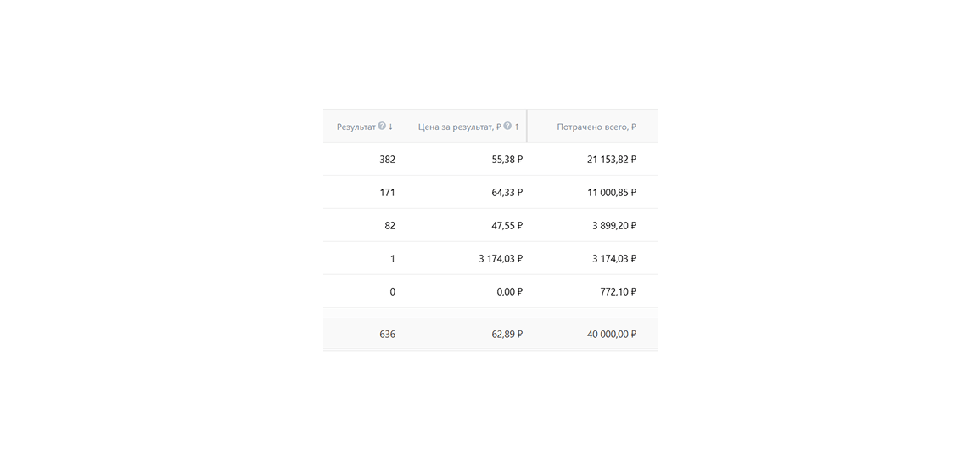Click ascending sort arrow beside Цена за результат

517,127
